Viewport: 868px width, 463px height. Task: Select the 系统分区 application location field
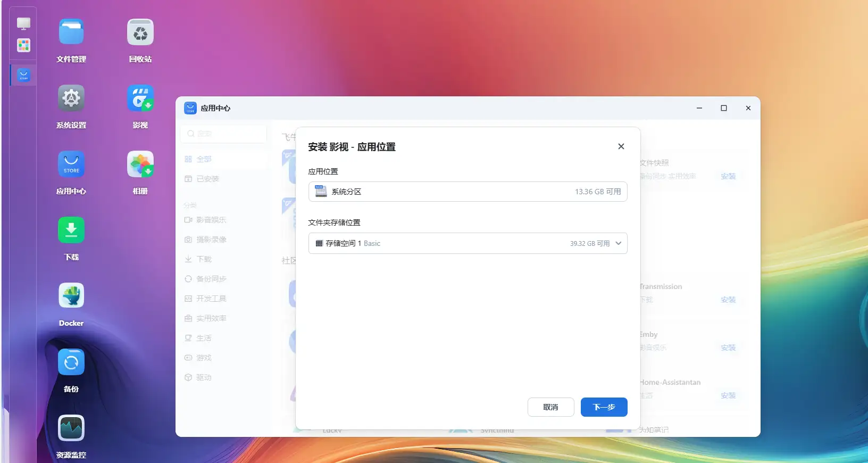(468, 192)
